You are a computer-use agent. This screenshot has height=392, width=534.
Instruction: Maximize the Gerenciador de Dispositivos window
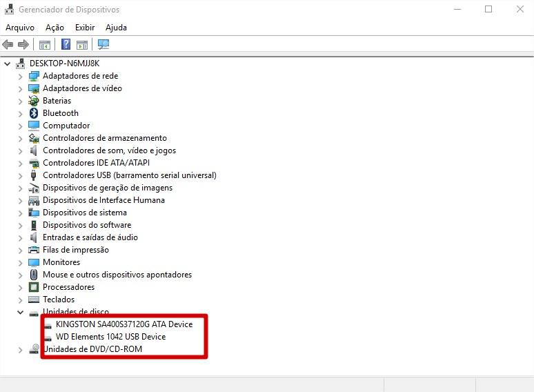point(488,9)
